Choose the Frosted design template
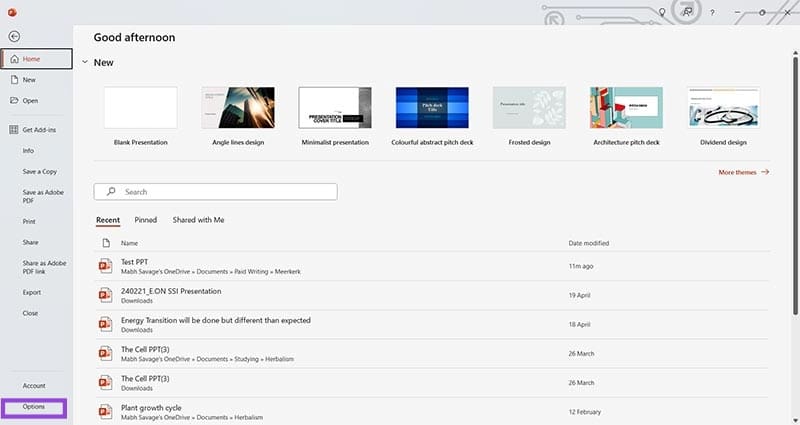 tap(529, 116)
